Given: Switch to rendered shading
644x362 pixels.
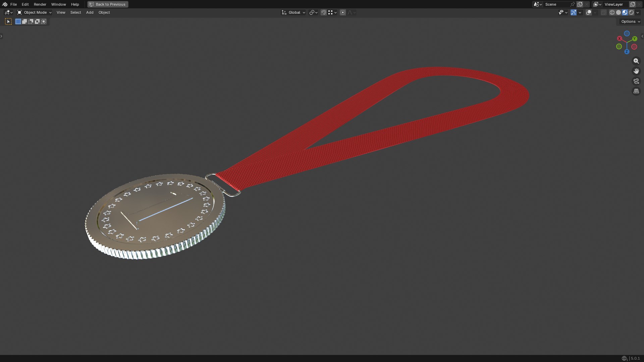Looking at the screenshot, I should 631,12.
